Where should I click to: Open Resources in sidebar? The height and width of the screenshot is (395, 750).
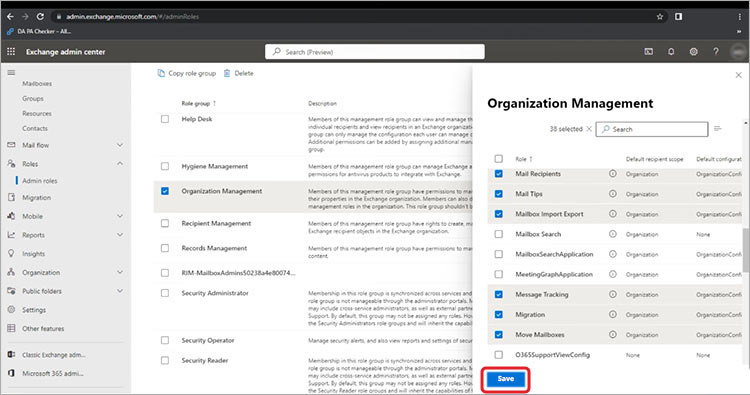click(x=37, y=113)
